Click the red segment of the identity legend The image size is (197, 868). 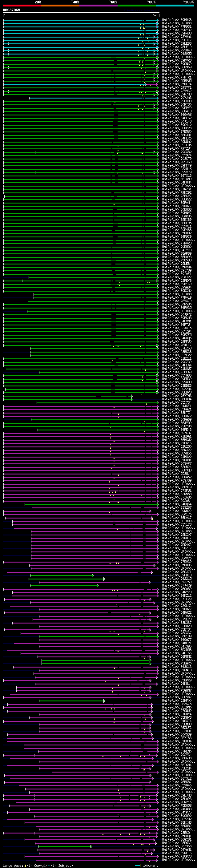click(22, 6)
